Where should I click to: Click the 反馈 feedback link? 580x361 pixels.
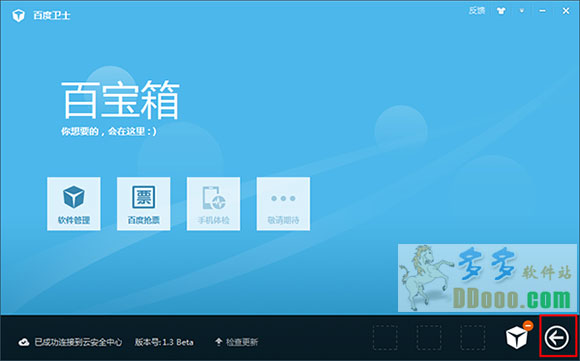[x=477, y=11]
